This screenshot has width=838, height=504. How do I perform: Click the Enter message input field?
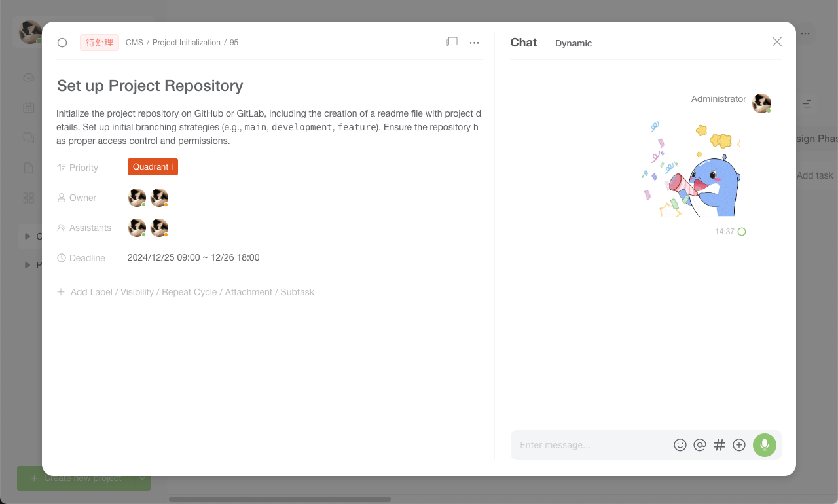[x=592, y=445]
